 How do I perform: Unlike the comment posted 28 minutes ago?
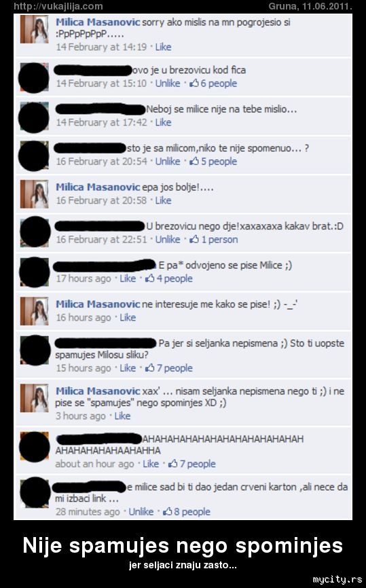click(x=141, y=511)
